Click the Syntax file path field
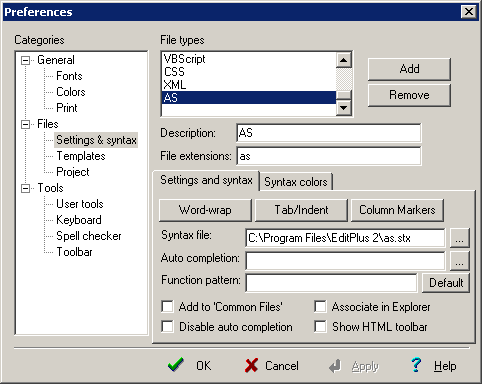The width and height of the screenshot is (482, 384). tap(345, 238)
